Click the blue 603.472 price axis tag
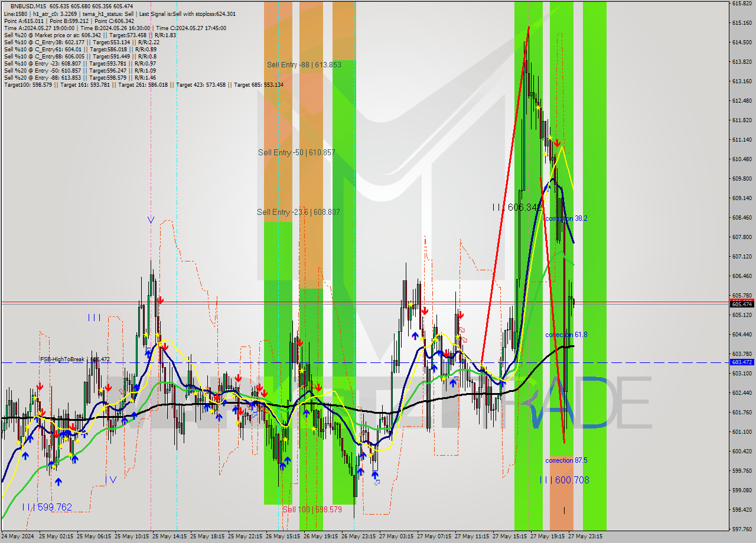Screen dimensions: 756x543 click(x=742, y=362)
